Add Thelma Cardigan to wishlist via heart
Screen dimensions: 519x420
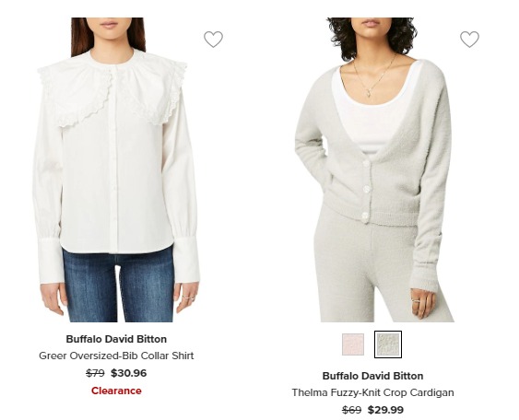[x=469, y=40]
